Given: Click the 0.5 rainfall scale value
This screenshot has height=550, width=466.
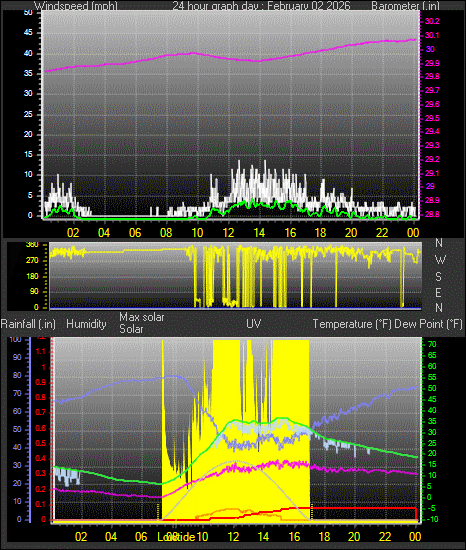Looking at the screenshot, I should point(41,443).
